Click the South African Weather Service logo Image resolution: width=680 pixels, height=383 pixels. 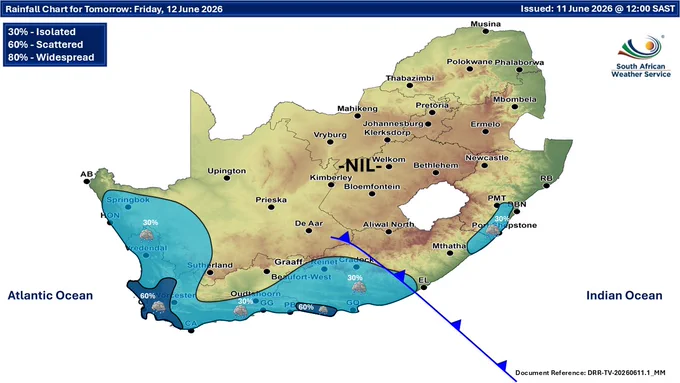pyautogui.click(x=641, y=56)
